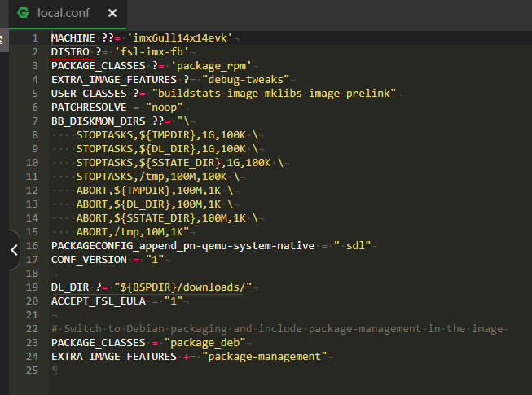Click USER_CLASSES variable on line 5

[89, 94]
